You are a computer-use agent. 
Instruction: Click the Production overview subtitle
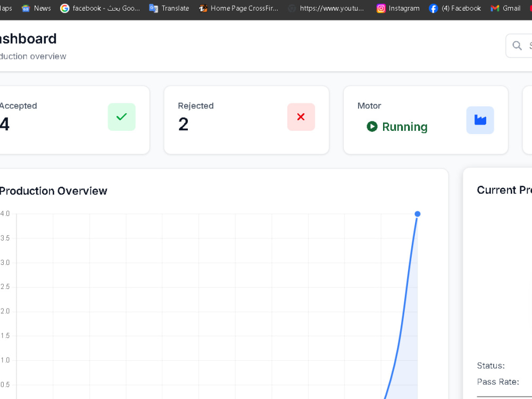(x=33, y=56)
